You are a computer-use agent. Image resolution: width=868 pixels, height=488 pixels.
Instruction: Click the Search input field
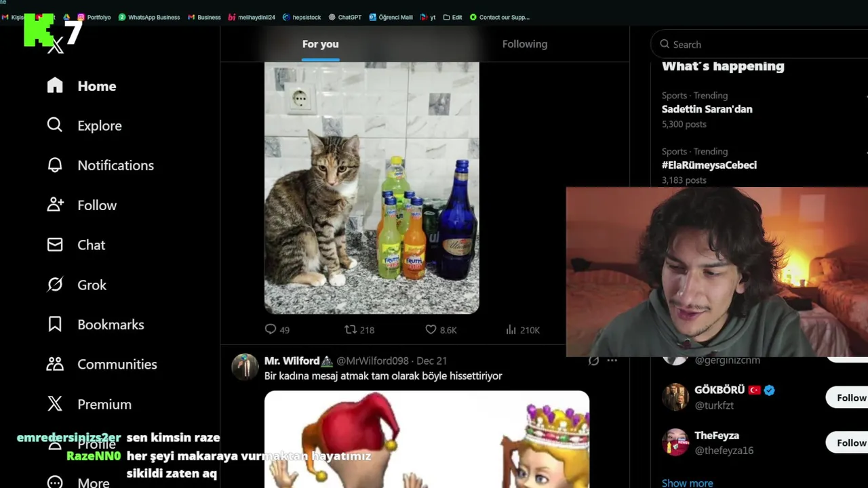coord(759,44)
